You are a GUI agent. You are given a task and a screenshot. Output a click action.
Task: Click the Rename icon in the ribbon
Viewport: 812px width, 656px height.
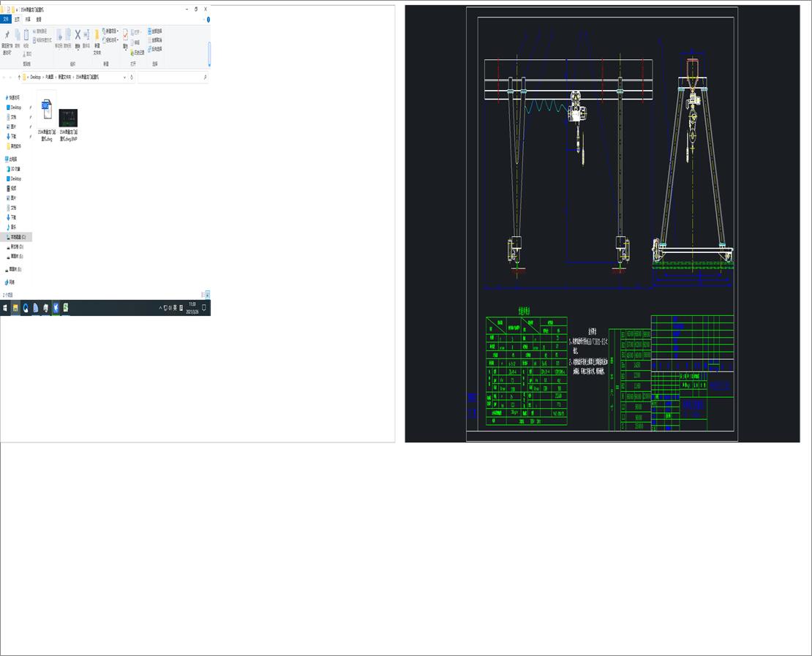(86, 34)
